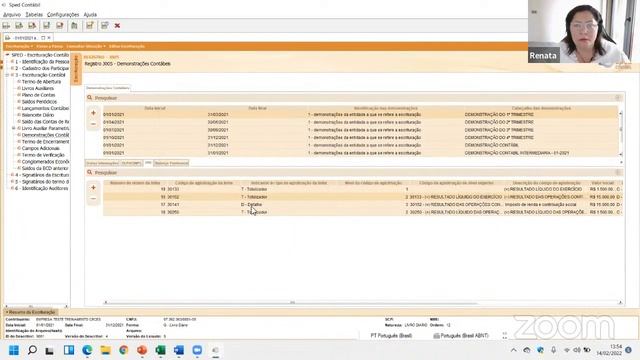This screenshot has height=360, width=640.
Task: Select the DLPA/DMPL sub-tab
Action: coord(131,163)
